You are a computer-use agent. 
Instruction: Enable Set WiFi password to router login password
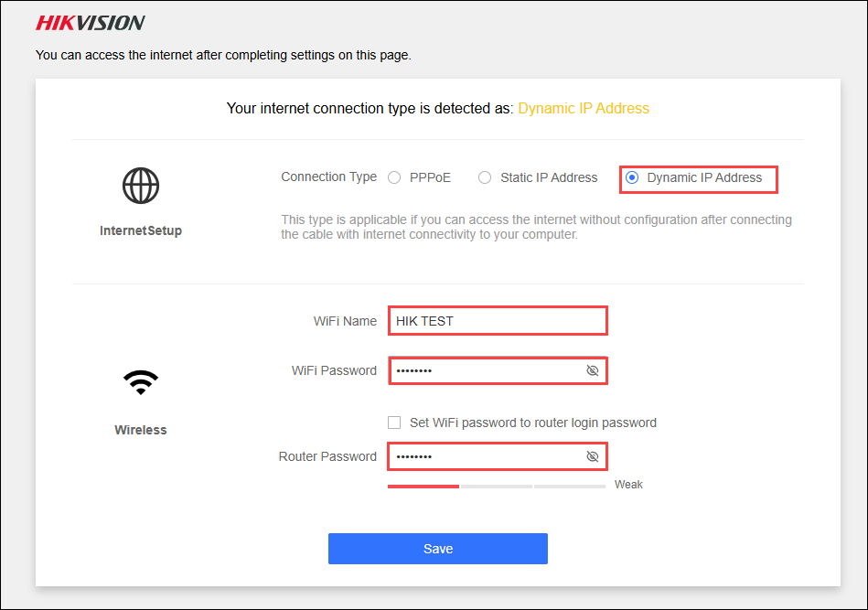[394, 423]
